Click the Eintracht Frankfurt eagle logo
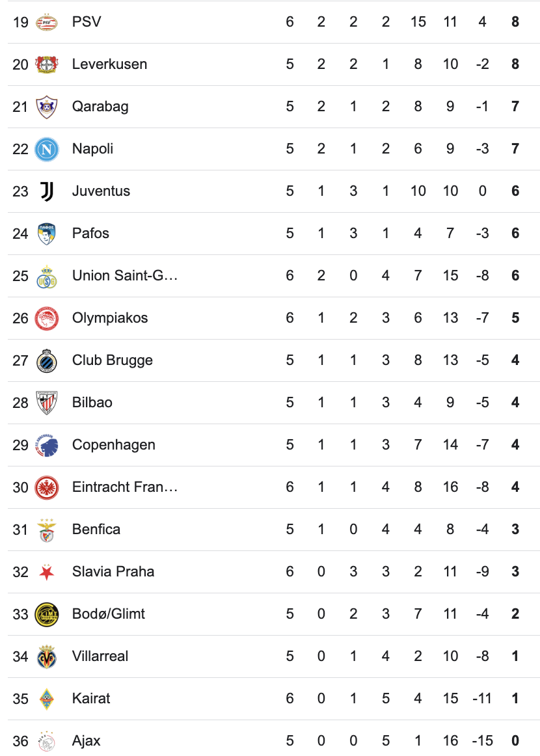The width and height of the screenshot is (540, 756). pyautogui.click(x=46, y=487)
